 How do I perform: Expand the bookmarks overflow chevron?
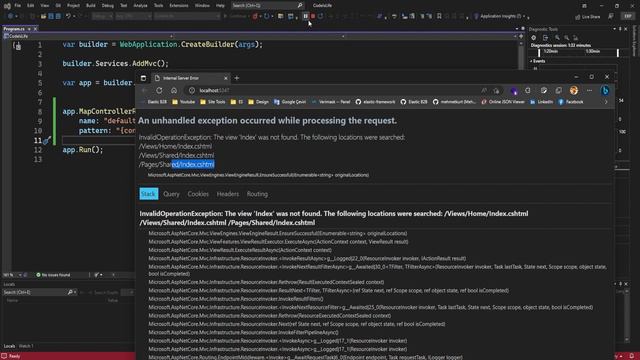coord(606,102)
